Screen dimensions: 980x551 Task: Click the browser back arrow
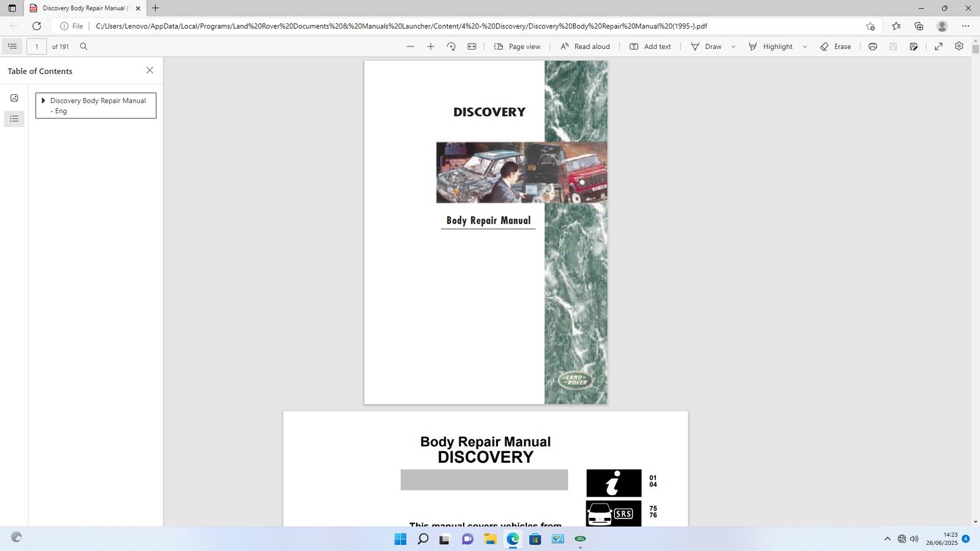tap(14, 26)
